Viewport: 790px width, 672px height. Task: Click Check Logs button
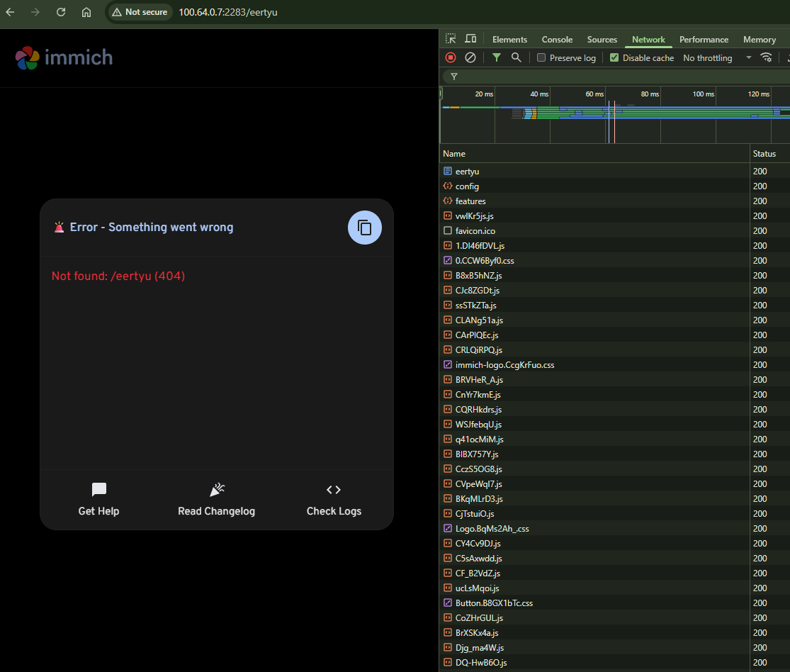click(334, 500)
